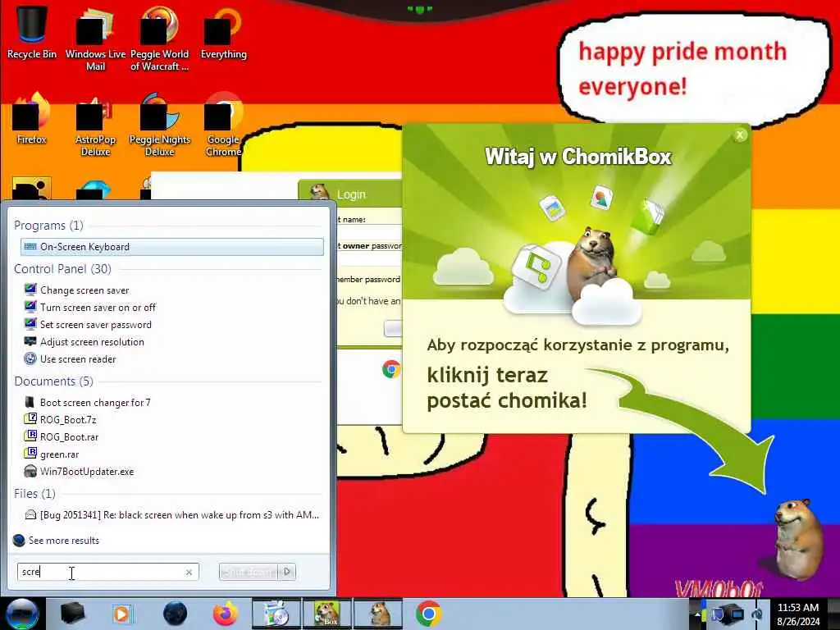Open the Everything desktop shortcut
Image resolution: width=840 pixels, height=630 pixels.
tap(223, 32)
